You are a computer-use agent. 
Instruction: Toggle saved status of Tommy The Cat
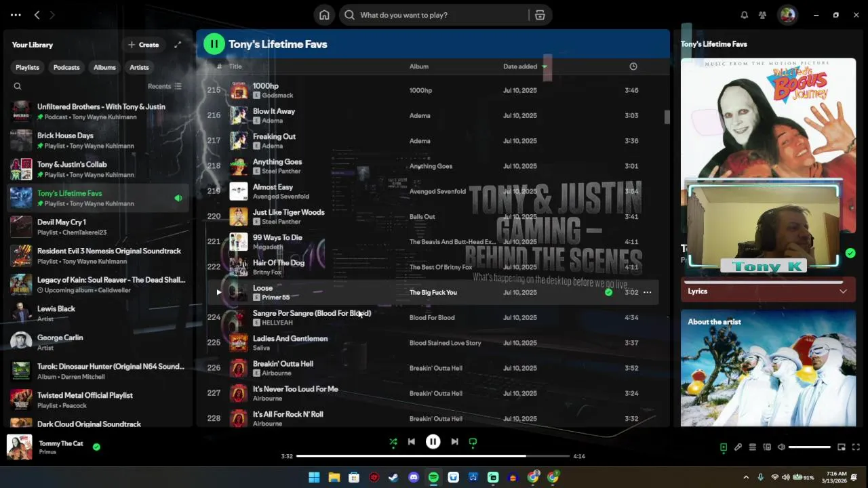(96, 447)
